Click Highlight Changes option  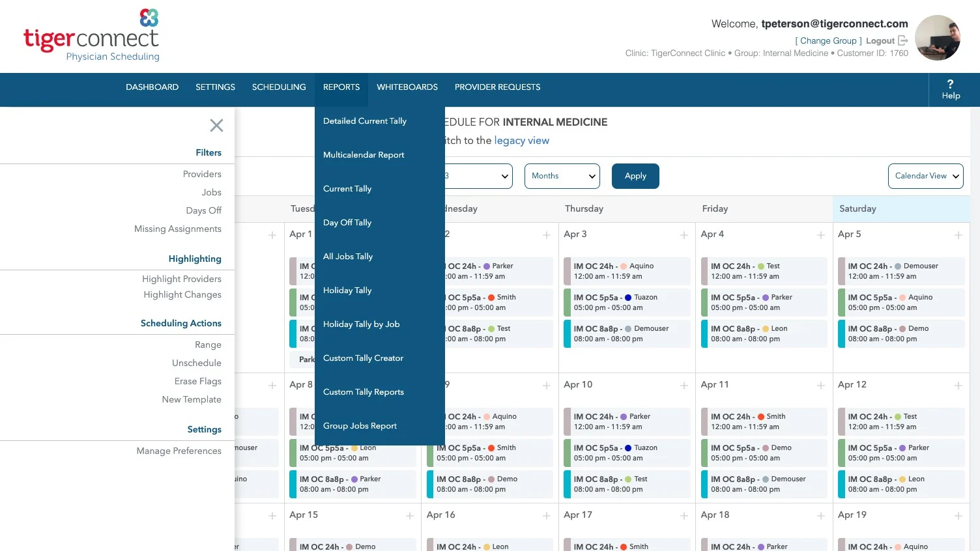pyautogui.click(x=182, y=294)
